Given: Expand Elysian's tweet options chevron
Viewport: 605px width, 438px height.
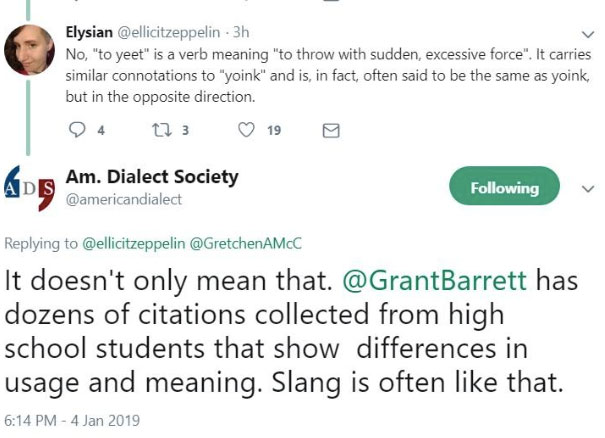Looking at the screenshot, I should point(587,32).
